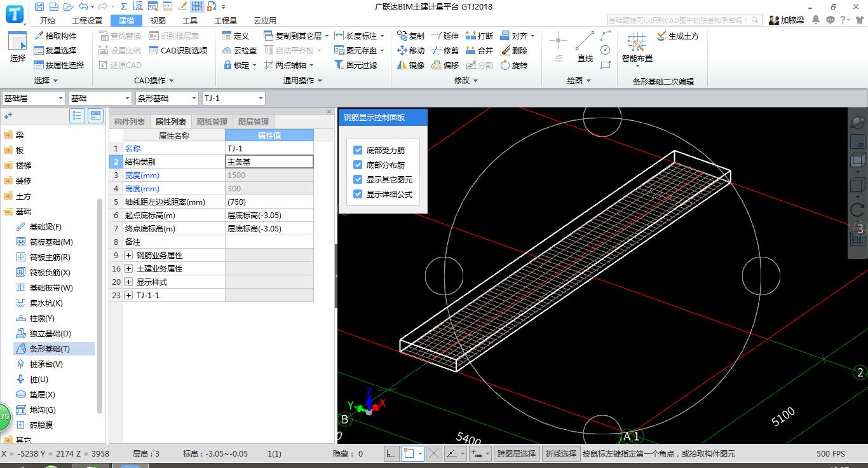This screenshot has width=868, height=468.
Task: Switch to the 图纸管理 tab
Action: (212, 122)
